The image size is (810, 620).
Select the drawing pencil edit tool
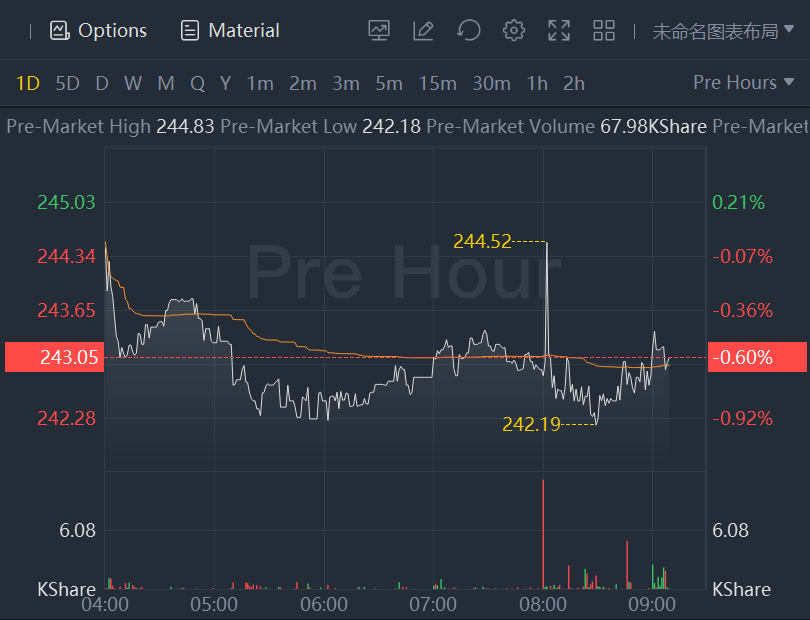423,31
